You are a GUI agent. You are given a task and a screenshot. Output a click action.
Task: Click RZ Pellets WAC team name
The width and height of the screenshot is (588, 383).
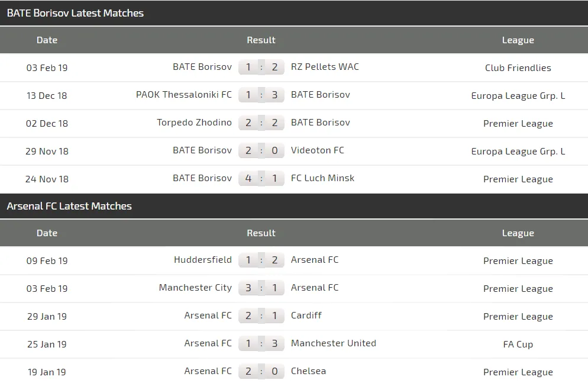pyautogui.click(x=325, y=67)
